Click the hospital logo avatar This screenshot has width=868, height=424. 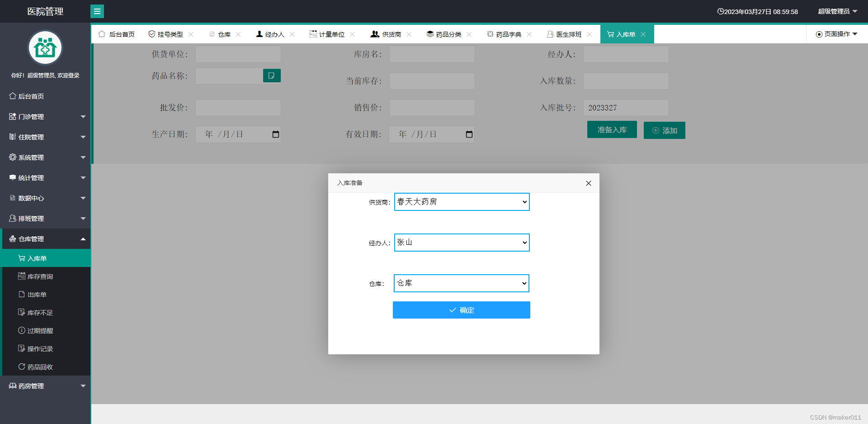click(45, 48)
